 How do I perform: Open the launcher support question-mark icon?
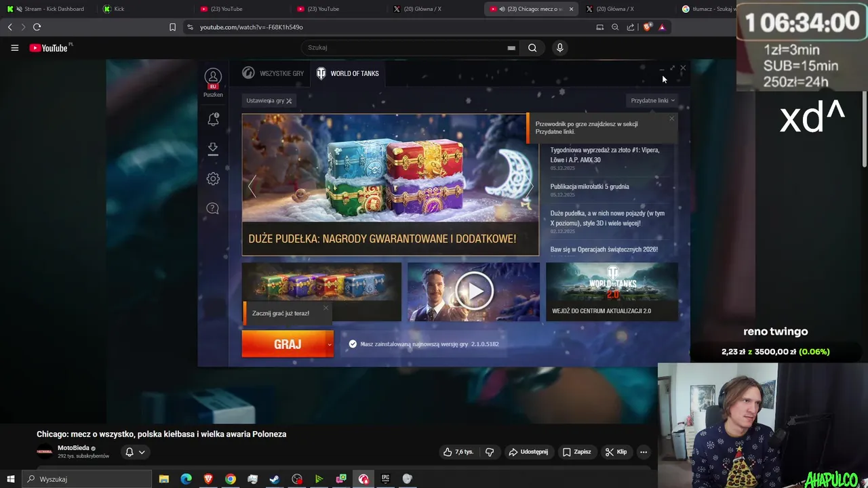coord(213,208)
